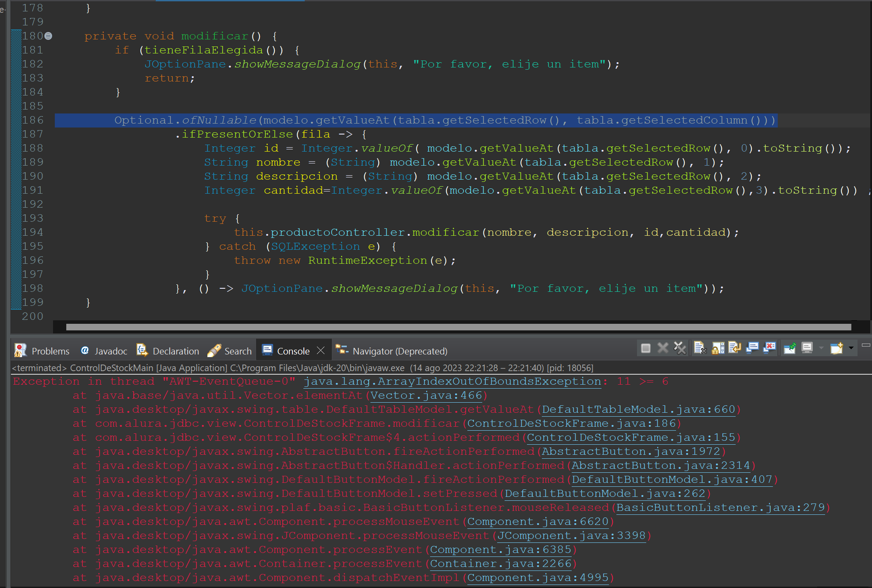Select line 186 Optional.ofNullable call

tap(437, 120)
